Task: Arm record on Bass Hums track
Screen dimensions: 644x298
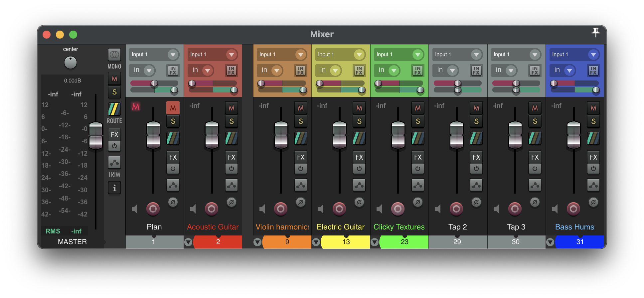Action: [573, 209]
